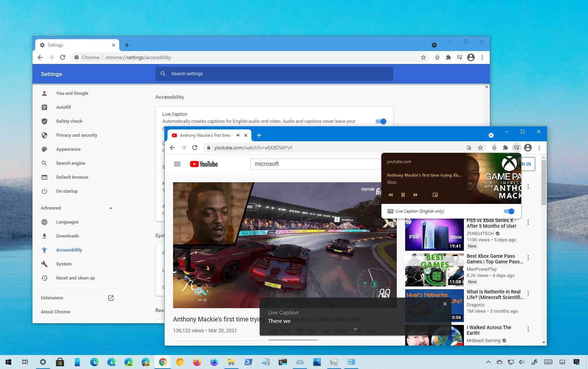Open media controls icon in Settings window
588x369 pixels.
tap(459, 57)
